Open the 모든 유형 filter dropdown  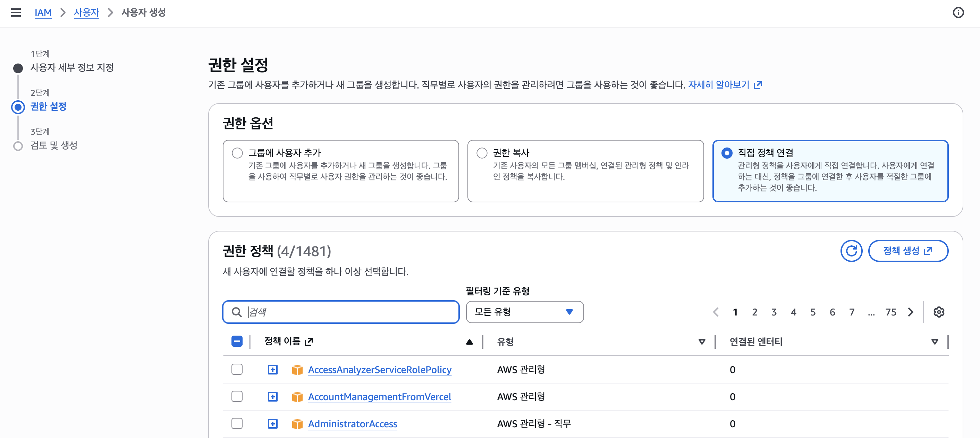point(525,312)
